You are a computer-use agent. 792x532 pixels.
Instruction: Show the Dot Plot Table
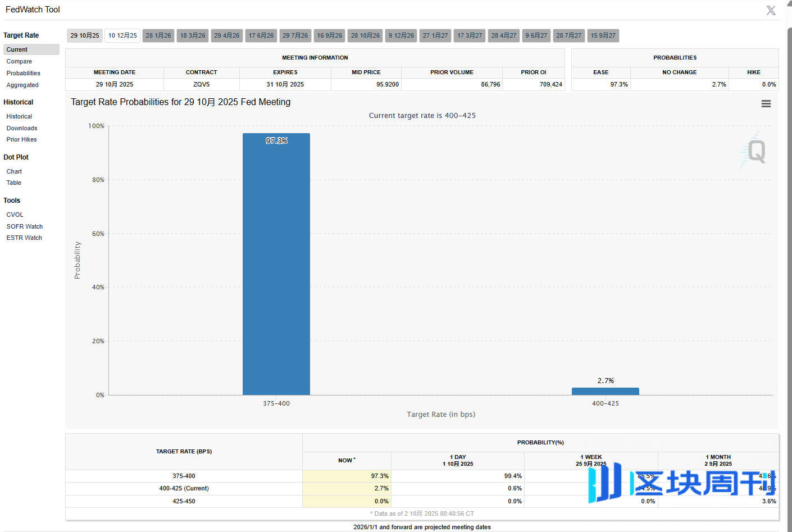14,183
